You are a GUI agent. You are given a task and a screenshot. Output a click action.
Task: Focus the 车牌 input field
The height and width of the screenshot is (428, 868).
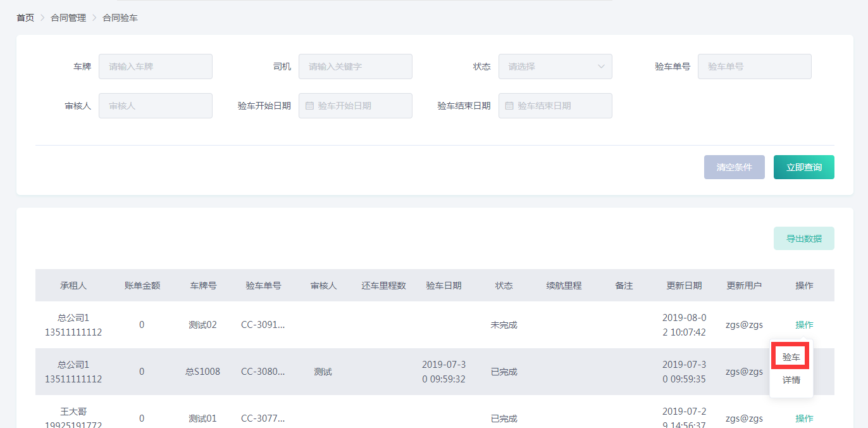(x=156, y=66)
